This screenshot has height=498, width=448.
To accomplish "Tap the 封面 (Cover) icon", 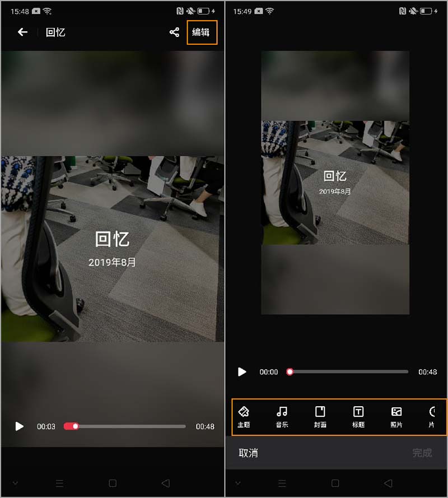I will [319, 417].
